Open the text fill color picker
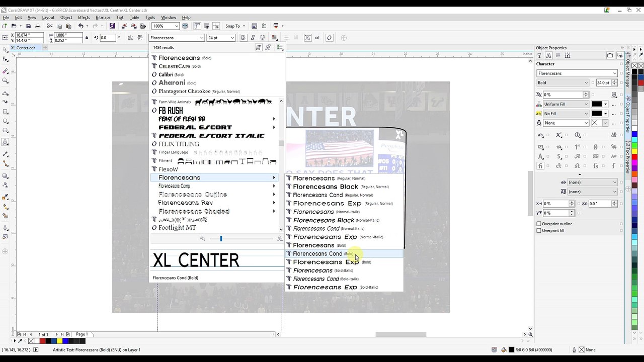The width and height of the screenshot is (644, 362). point(599,104)
